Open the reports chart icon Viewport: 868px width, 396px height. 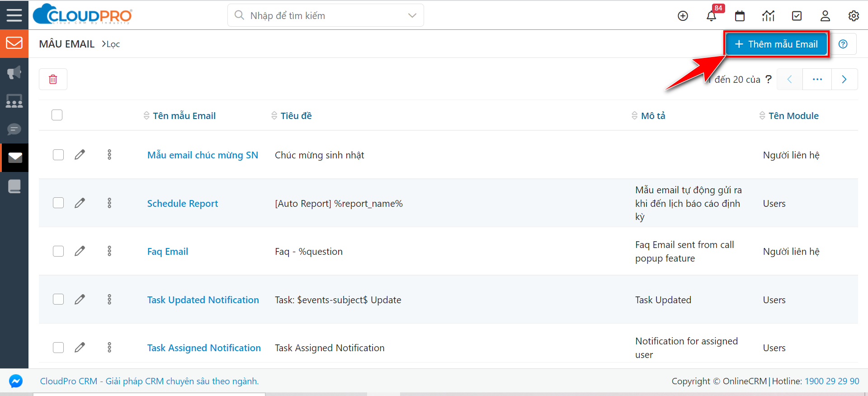768,16
